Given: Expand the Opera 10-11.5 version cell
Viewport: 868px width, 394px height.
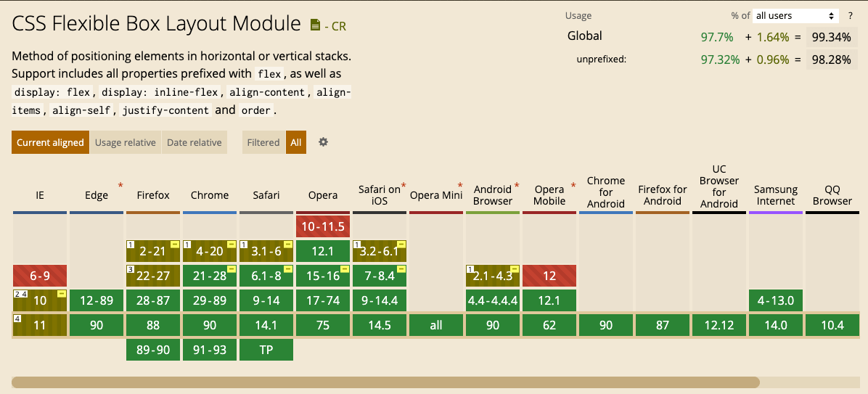Looking at the screenshot, I should (323, 226).
